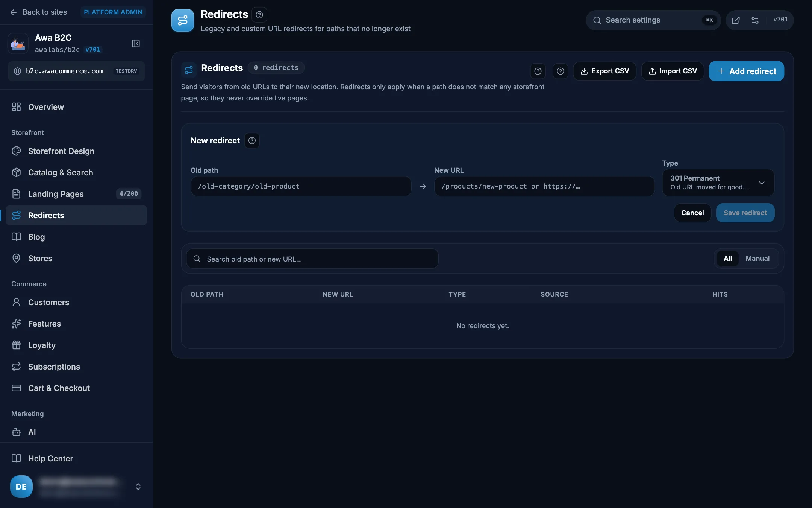Click first help icon beside Export CSV
This screenshot has width=812, height=508.
pos(538,71)
